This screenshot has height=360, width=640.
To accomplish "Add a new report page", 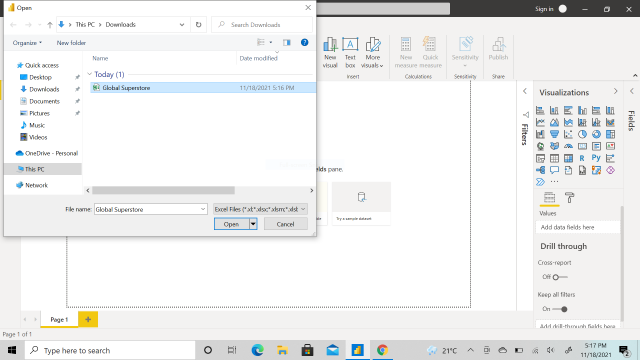I will (x=88, y=320).
